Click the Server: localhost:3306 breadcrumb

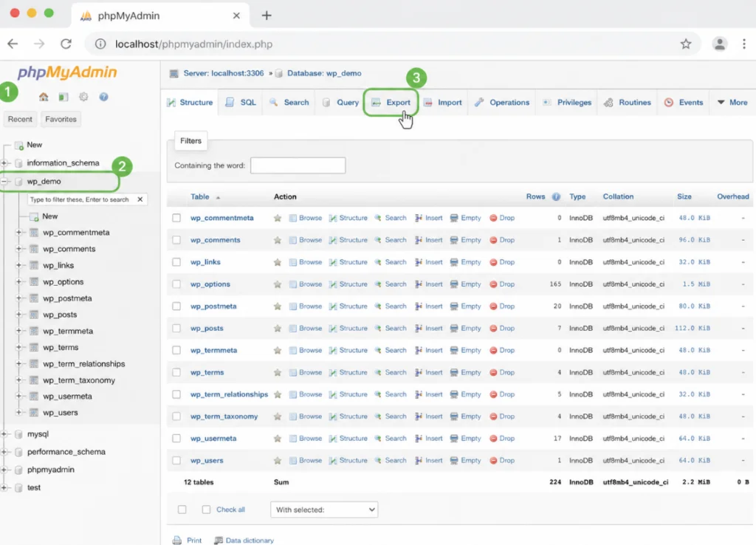223,73
